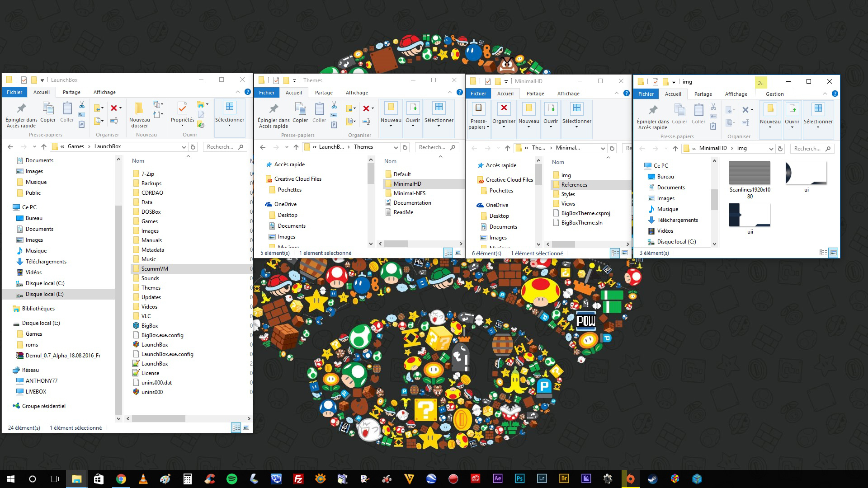This screenshot has width=868, height=488.
Task: Click Nouveau dossier icon in LaunchBox window
Action: pos(139,115)
